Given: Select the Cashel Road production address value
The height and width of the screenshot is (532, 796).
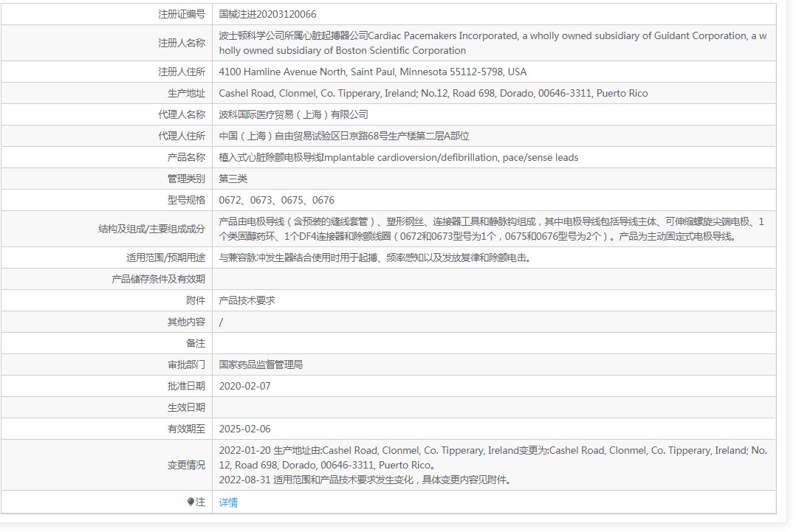Looking at the screenshot, I should click(x=433, y=93).
